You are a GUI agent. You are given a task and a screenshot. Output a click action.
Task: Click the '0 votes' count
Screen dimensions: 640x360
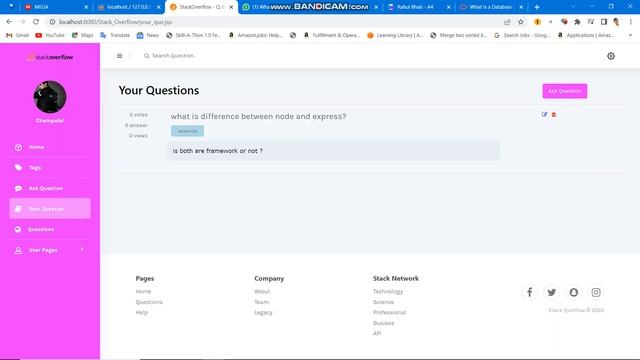138,115
